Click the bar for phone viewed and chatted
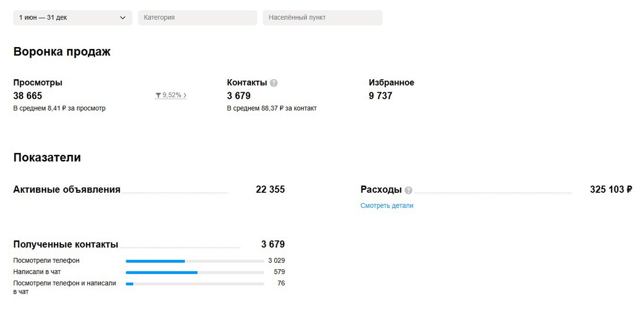 click(195, 284)
